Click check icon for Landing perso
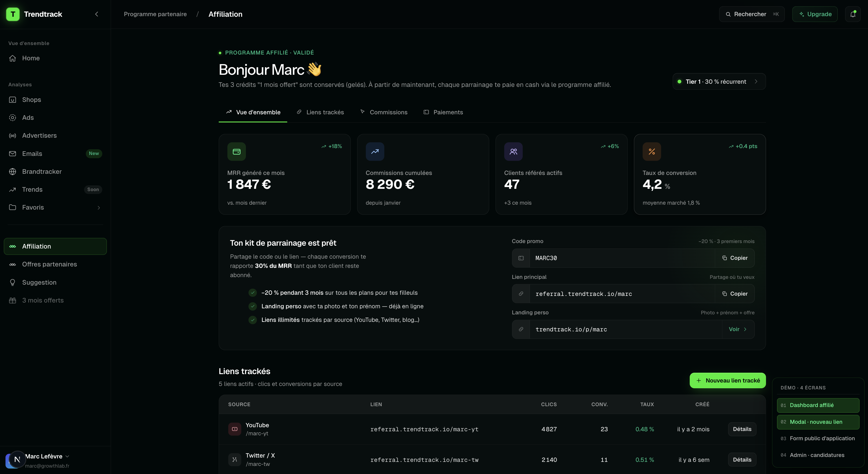Viewport: 868px width, 474px height. (x=253, y=306)
